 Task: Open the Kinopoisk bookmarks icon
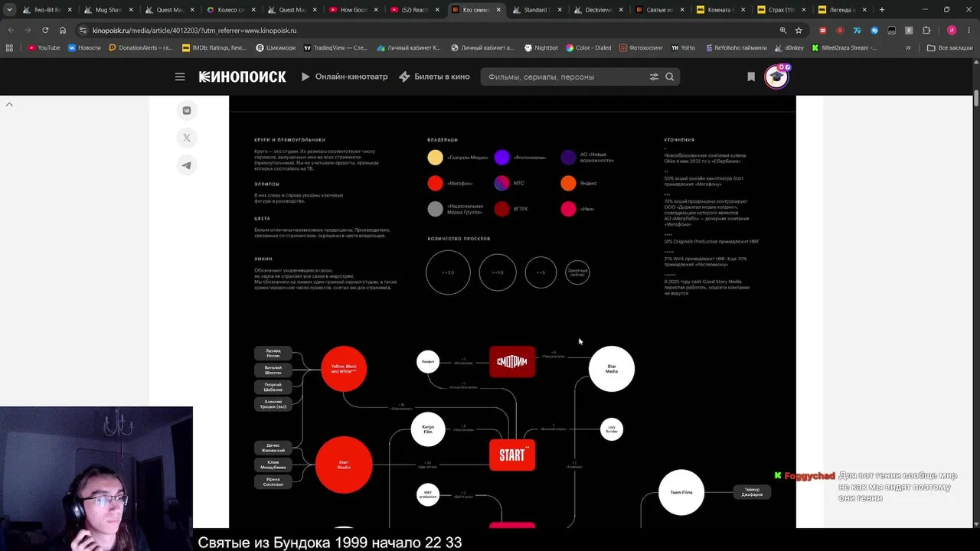click(751, 77)
